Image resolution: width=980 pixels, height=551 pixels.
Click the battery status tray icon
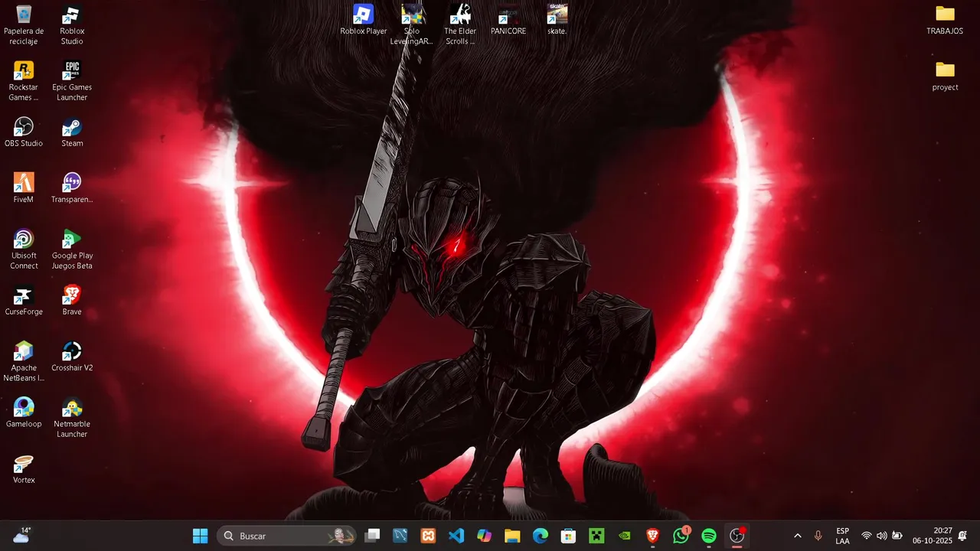pos(897,536)
